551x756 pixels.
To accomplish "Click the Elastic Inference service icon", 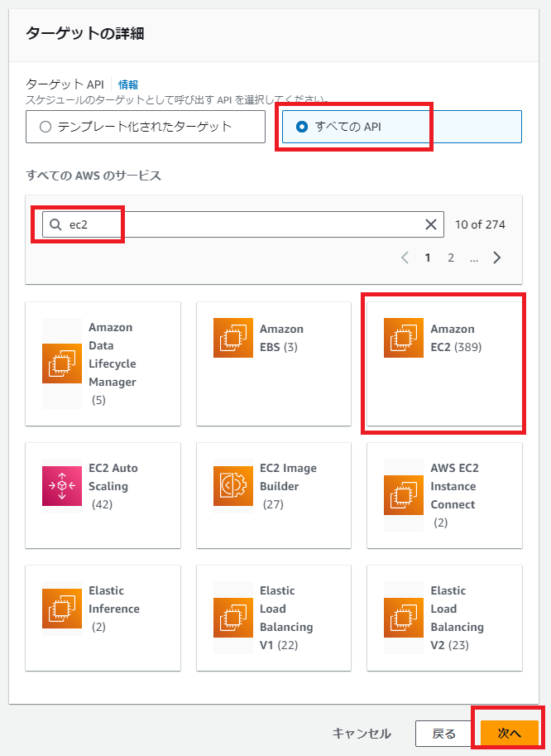I will [62, 609].
